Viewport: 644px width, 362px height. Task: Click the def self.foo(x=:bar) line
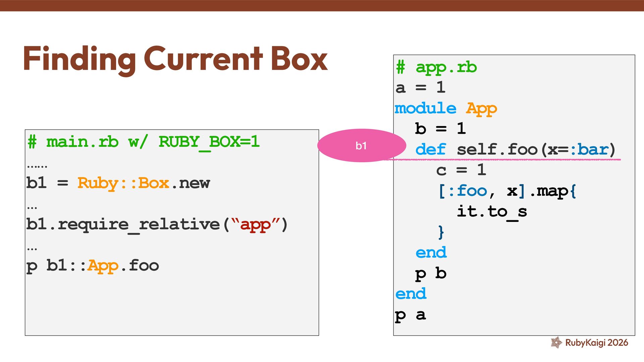coord(515,149)
